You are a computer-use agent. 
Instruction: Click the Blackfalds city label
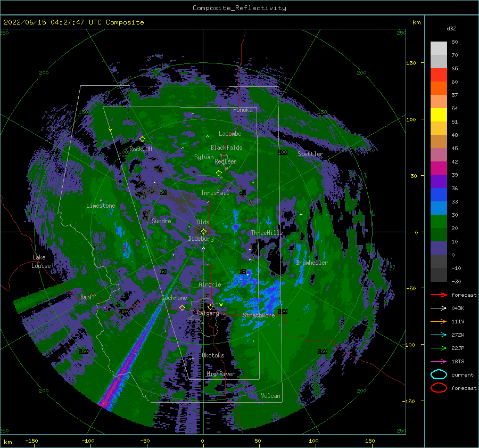click(x=226, y=148)
